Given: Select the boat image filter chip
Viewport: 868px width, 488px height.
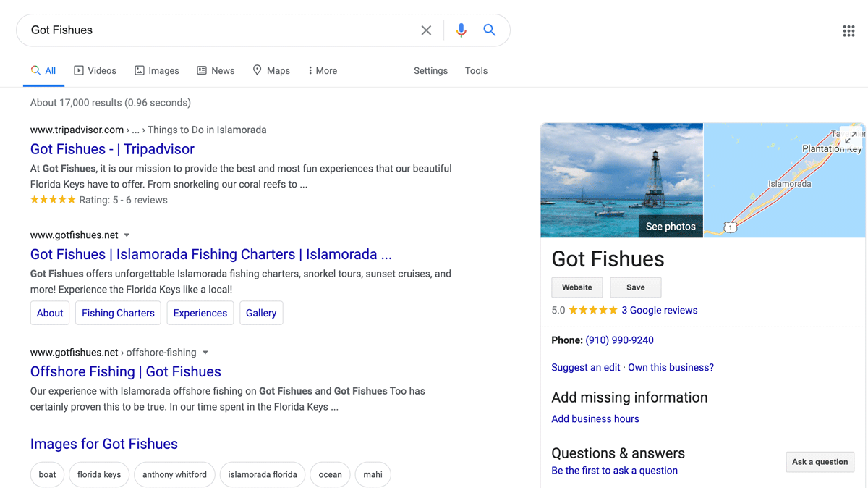Looking at the screenshot, I should pos(47,475).
